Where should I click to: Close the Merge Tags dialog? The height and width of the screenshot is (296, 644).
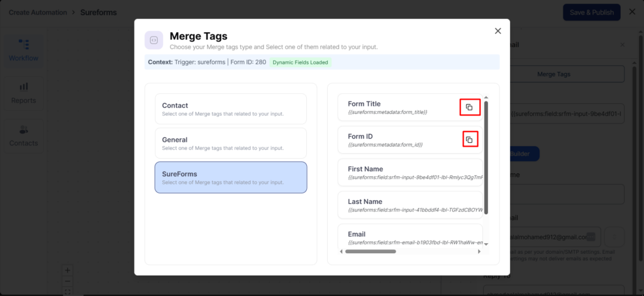click(x=498, y=31)
